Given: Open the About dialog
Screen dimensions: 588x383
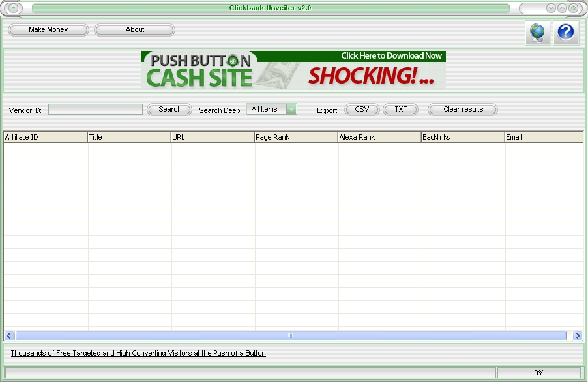Looking at the screenshot, I should 135,29.
